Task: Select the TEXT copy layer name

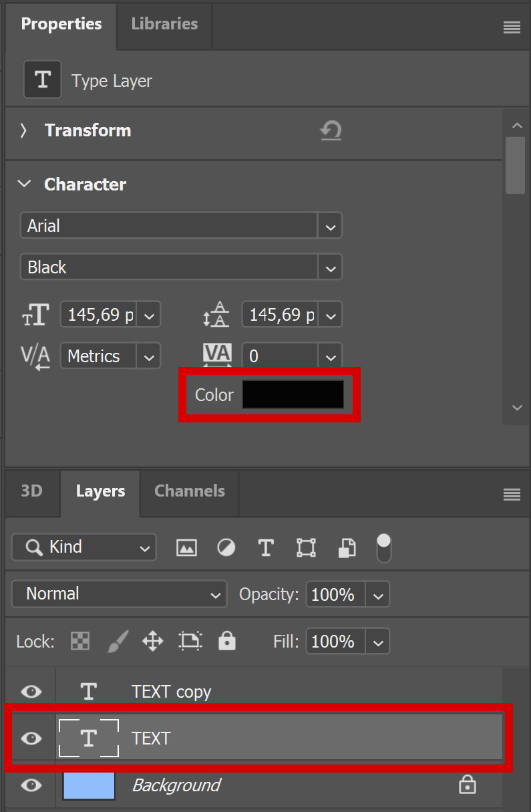Action: (171, 691)
